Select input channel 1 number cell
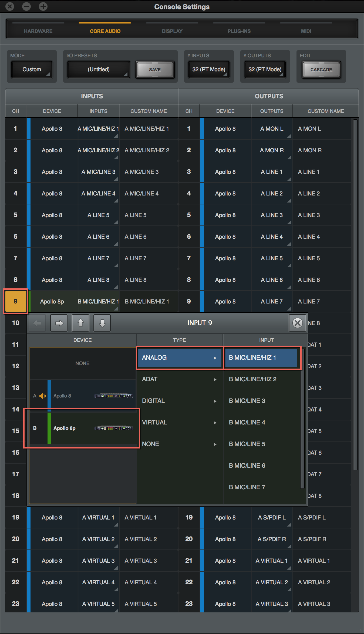364x634 pixels. [16, 129]
